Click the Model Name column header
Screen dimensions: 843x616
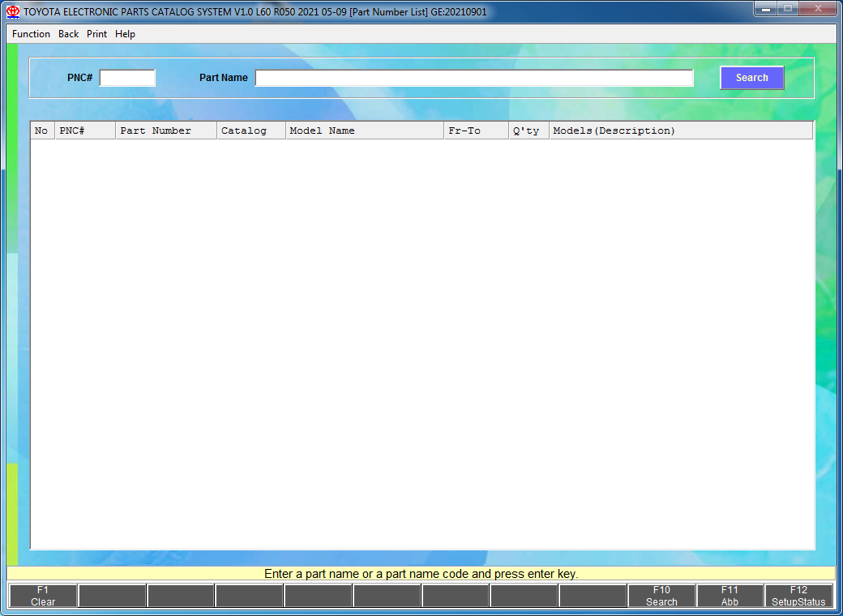pyautogui.click(x=365, y=130)
